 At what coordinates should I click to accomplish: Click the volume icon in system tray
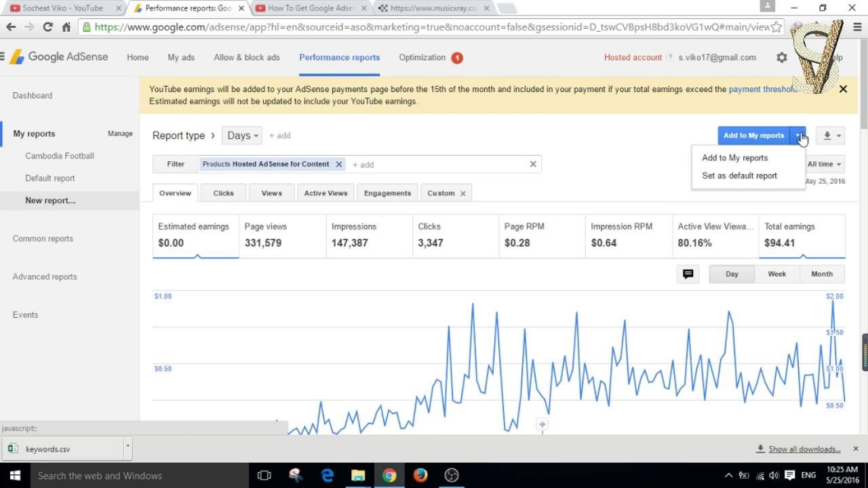tap(774, 475)
